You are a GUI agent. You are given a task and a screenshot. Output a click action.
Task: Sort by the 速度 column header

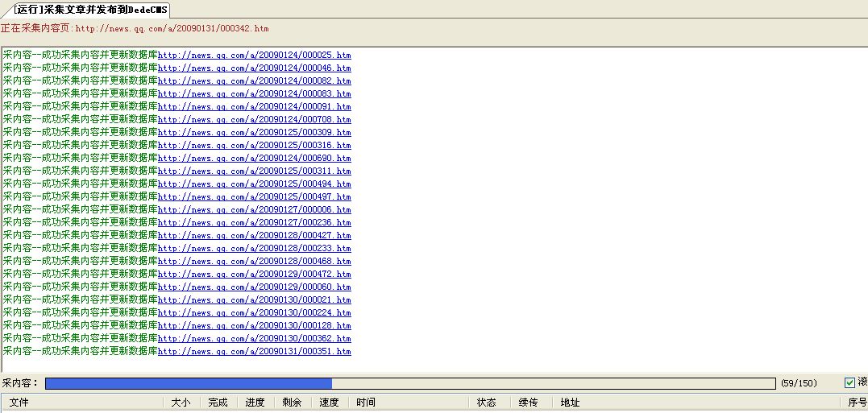[329, 403]
